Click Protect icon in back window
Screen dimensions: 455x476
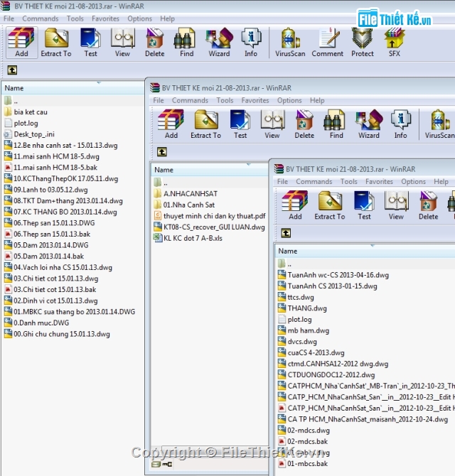click(x=363, y=42)
